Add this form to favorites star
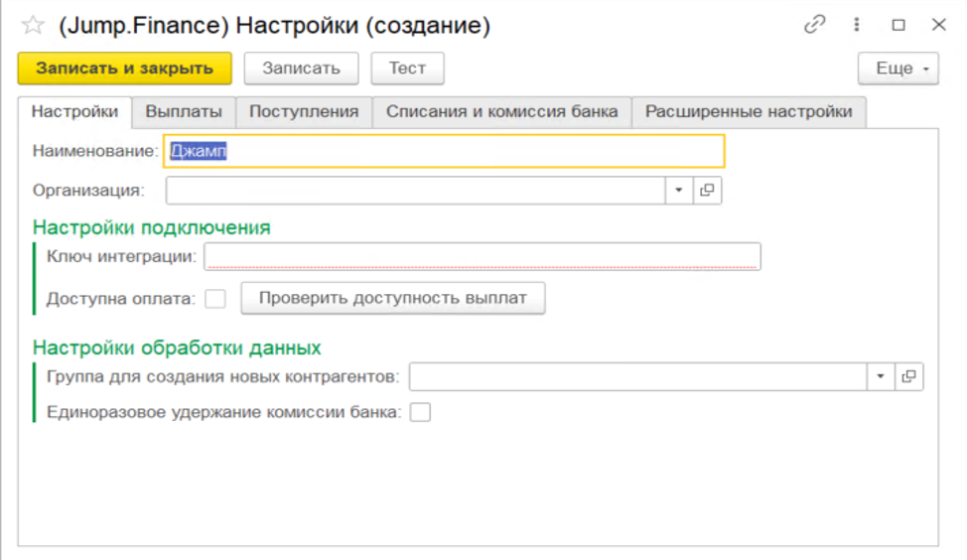This screenshot has width=967, height=560. pyautogui.click(x=33, y=26)
